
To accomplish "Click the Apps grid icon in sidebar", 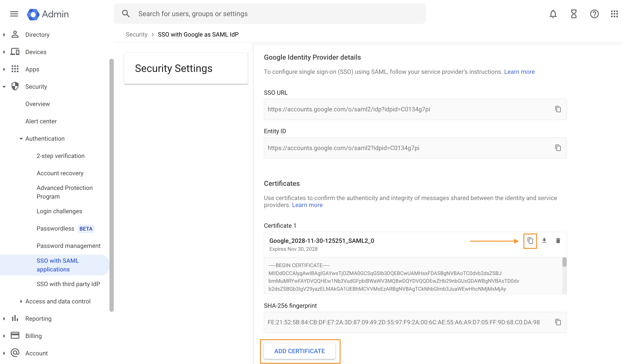I will [x=15, y=69].
